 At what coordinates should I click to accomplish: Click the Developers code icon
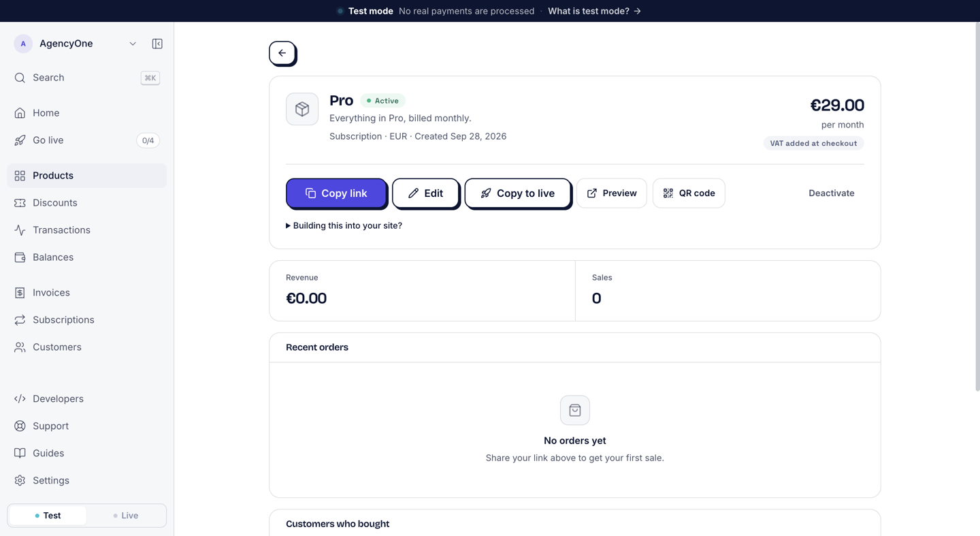click(20, 399)
